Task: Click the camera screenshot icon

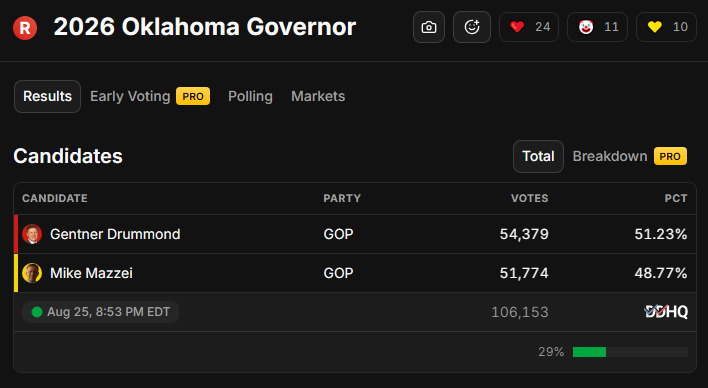Action: tap(429, 27)
